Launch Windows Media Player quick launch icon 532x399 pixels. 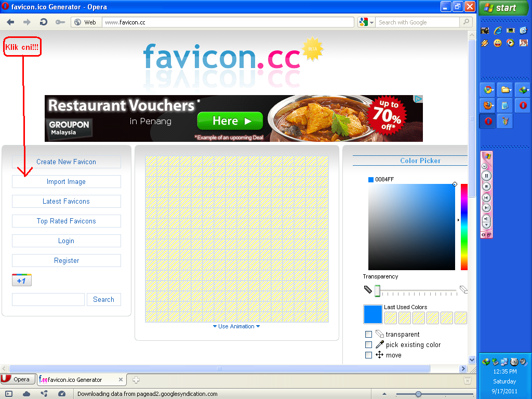(x=510, y=43)
